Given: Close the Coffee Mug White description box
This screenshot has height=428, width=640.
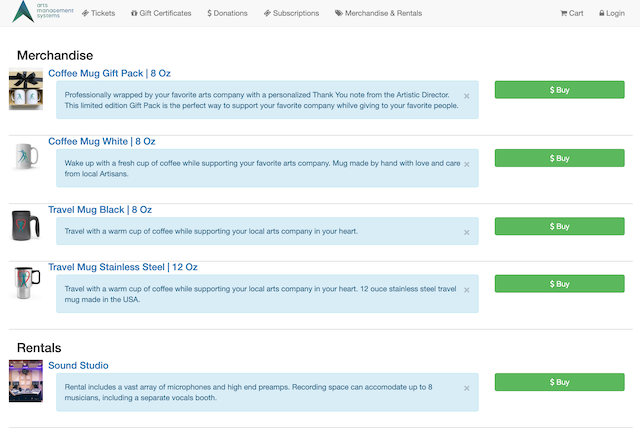Looking at the screenshot, I should pyautogui.click(x=467, y=164).
